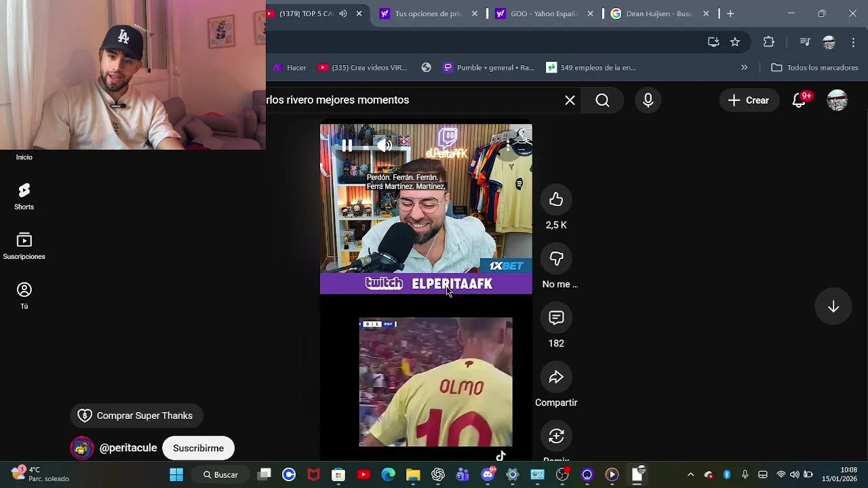Open the globe bookmark icon
Image resolution: width=868 pixels, height=488 pixels.
tap(426, 68)
